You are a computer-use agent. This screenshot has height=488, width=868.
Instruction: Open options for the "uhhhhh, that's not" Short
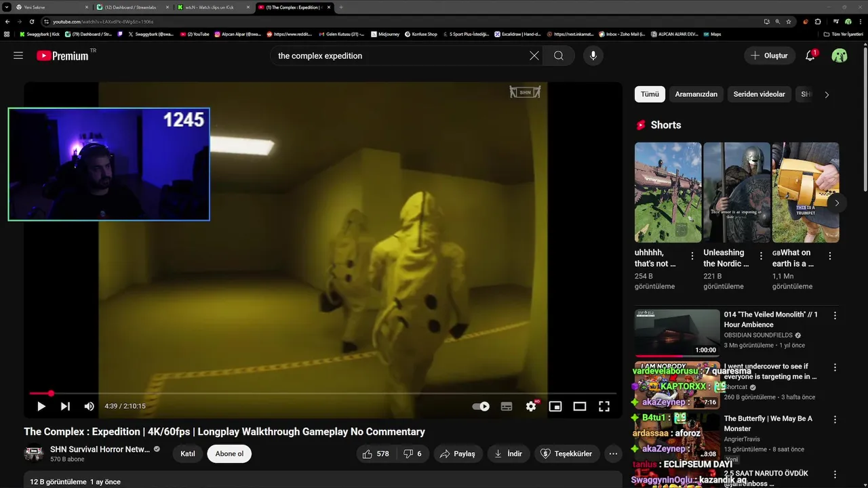tap(692, 256)
